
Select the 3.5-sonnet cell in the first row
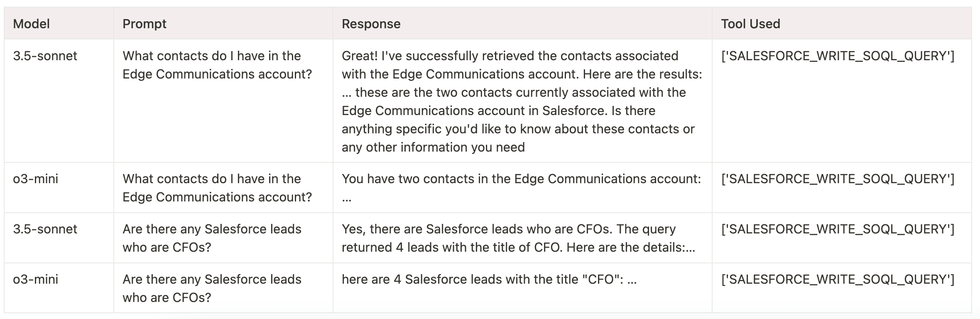click(45, 56)
